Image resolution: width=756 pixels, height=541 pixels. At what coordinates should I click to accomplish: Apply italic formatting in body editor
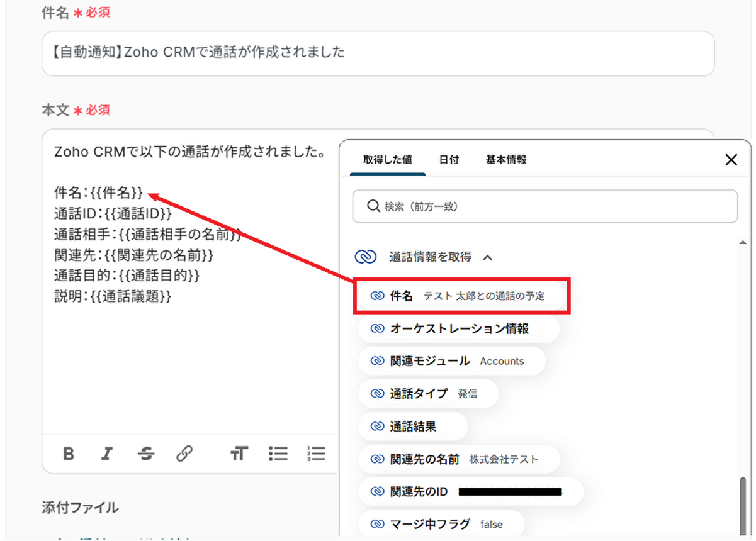coord(108,454)
